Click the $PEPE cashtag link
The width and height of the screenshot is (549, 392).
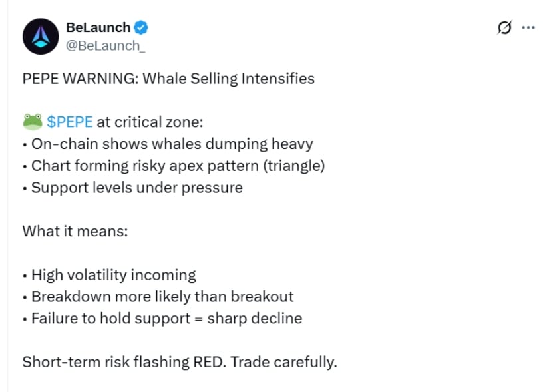pos(70,122)
